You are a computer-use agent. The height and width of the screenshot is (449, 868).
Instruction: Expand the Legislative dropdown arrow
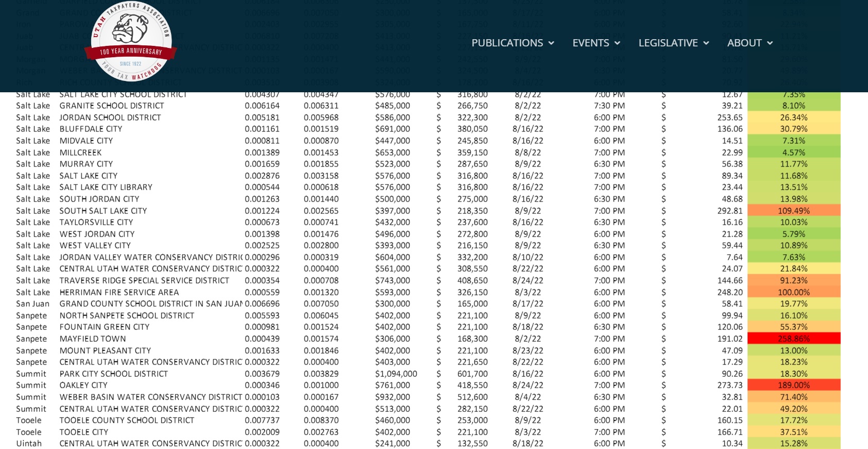706,43
